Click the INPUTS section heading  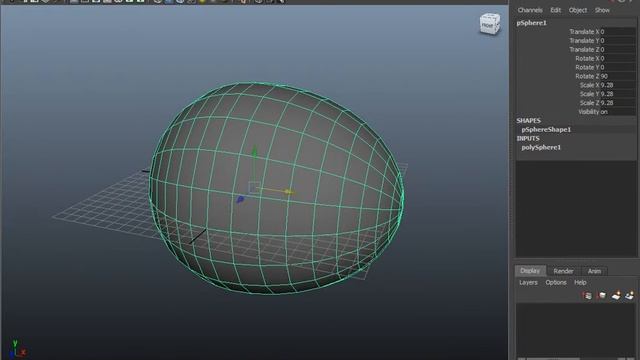click(x=528, y=138)
